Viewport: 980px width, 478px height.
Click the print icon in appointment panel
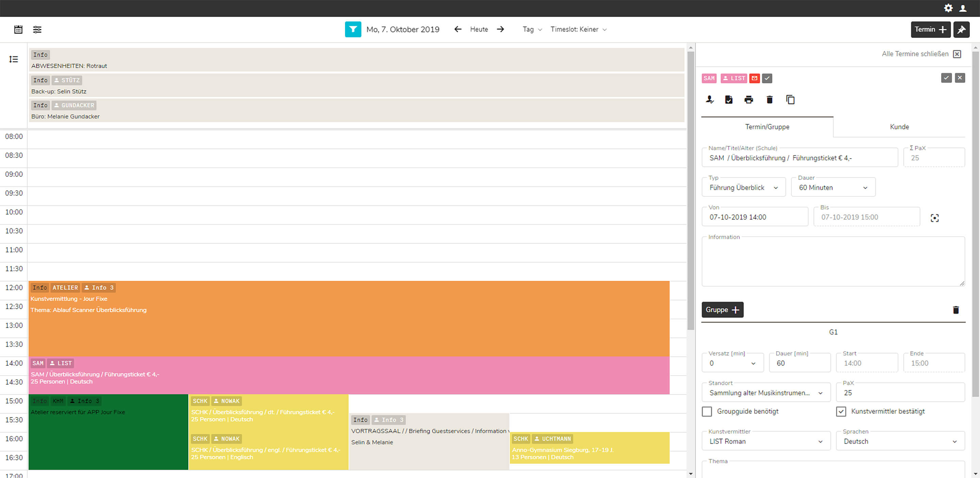pos(749,99)
